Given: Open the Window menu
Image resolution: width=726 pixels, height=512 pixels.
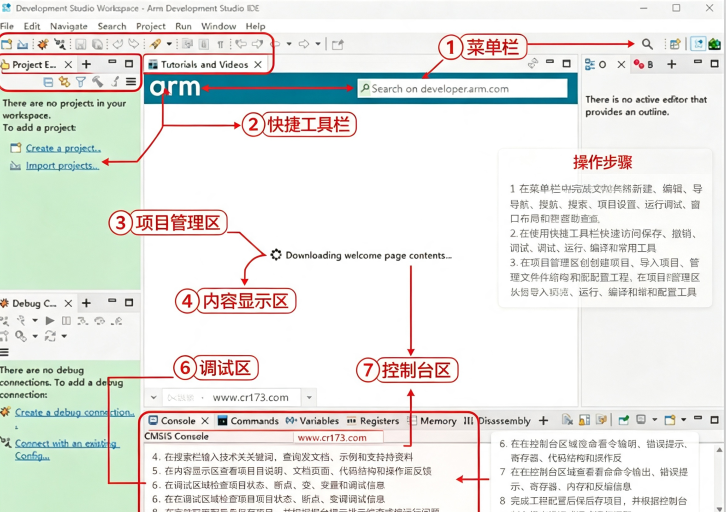Looking at the screenshot, I should click(x=219, y=26).
